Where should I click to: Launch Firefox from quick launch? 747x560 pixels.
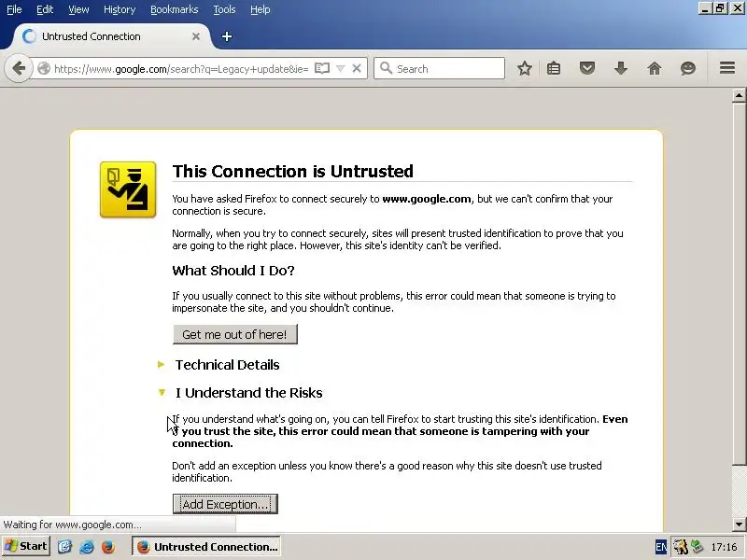[x=108, y=547]
